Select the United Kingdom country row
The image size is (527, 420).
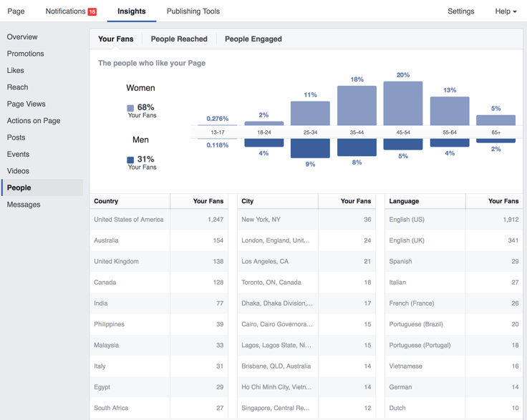click(x=159, y=262)
